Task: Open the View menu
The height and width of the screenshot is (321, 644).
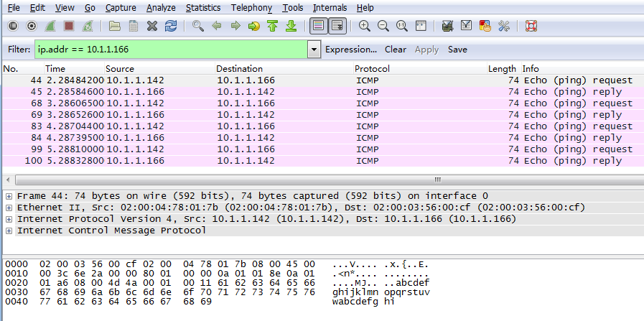Action: point(65,7)
